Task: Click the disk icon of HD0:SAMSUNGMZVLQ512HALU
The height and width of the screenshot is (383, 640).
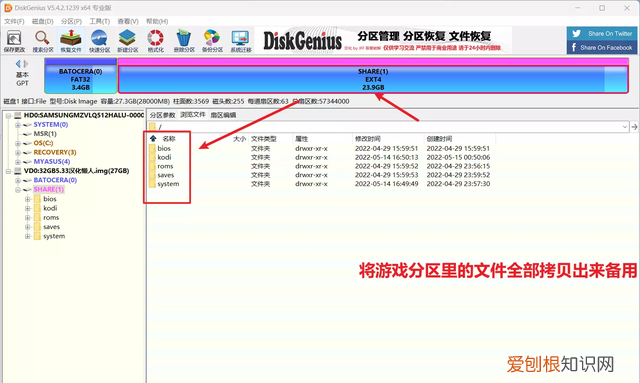Action: pos(18,116)
